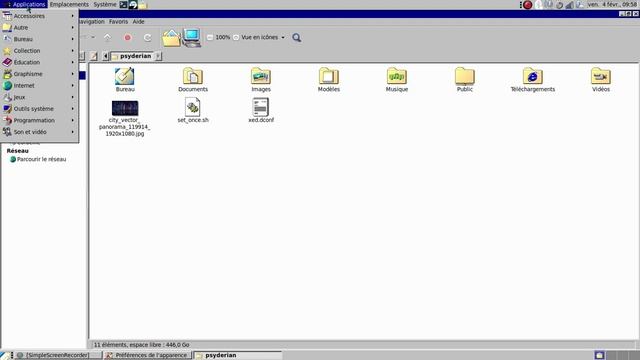Screen dimensions: 640x360
Task: Click the psyderian path button
Action: pyautogui.click(x=132, y=56)
